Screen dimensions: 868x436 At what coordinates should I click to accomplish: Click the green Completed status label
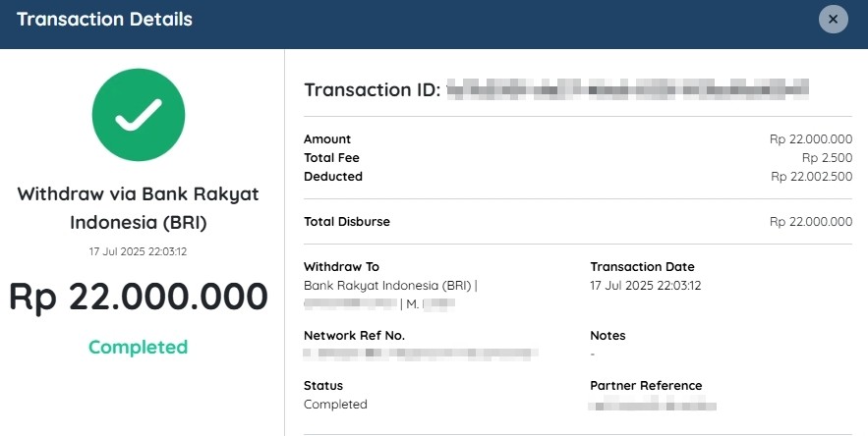pos(139,347)
